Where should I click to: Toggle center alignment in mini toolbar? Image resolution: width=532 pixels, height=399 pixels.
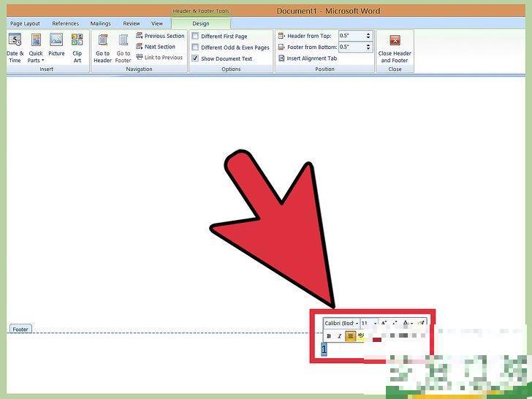point(351,336)
